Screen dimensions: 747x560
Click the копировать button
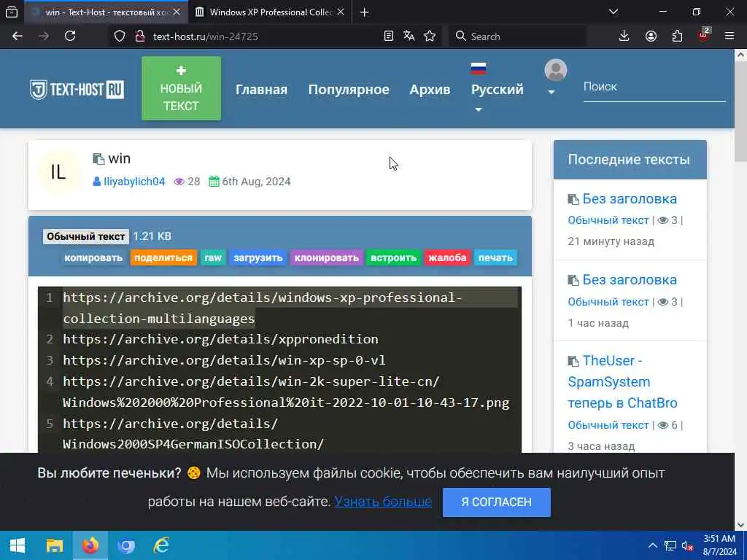click(x=93, y=257)
